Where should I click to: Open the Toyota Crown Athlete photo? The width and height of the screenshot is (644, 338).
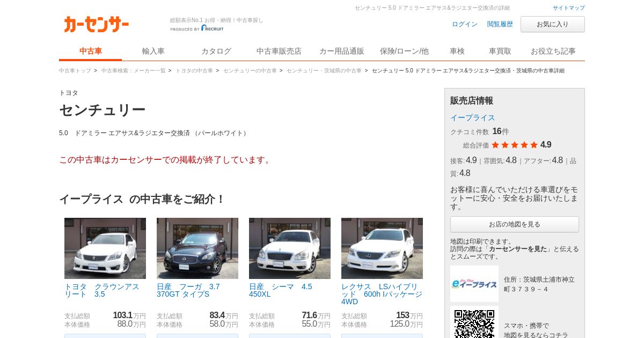[x=105, y=248]
